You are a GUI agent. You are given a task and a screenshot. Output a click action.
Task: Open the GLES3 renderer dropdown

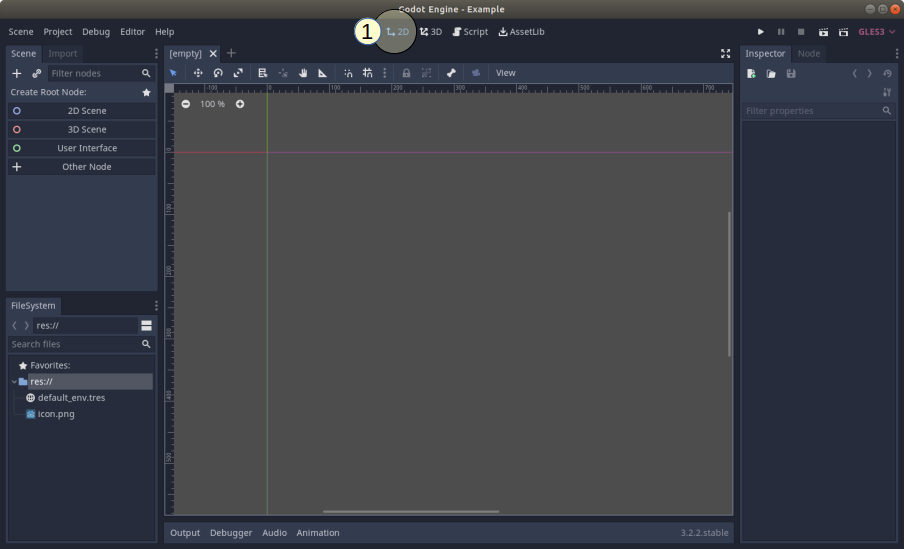click(x=876, y=32)
